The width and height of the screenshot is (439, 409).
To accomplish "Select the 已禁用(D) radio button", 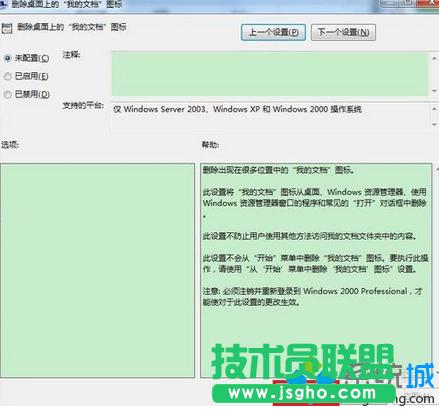I will coord(7,95).
